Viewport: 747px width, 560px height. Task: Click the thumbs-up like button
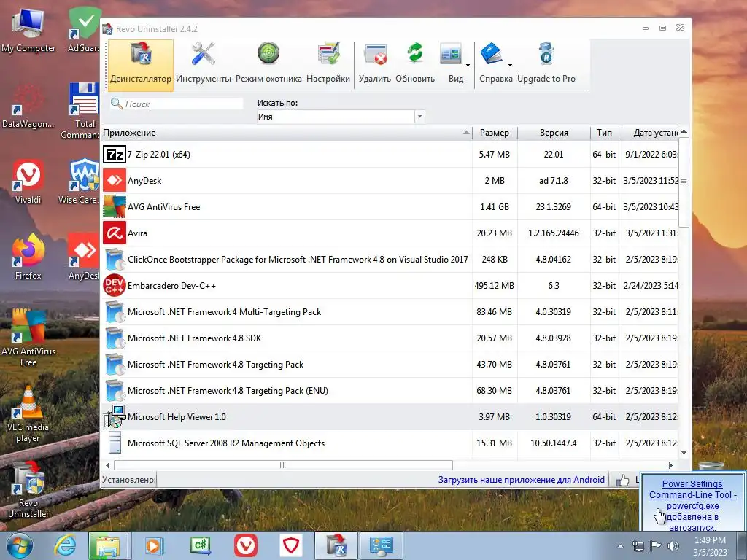coord(622,480)
